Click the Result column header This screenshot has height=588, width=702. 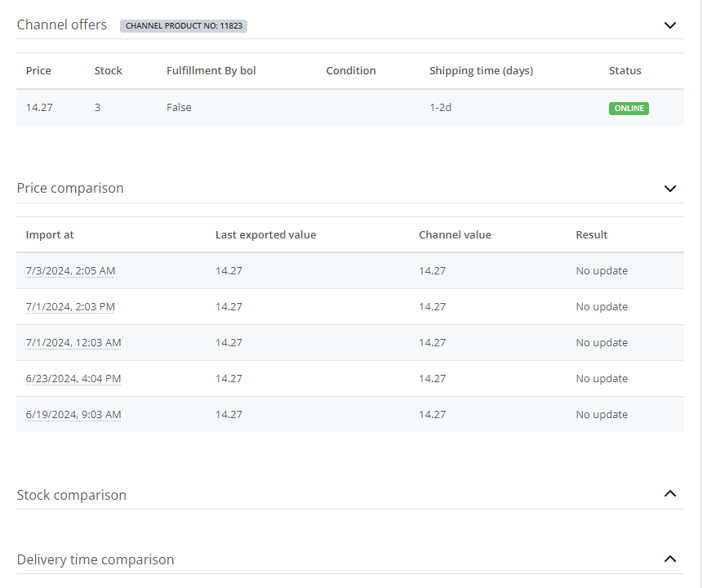[591, 235]
